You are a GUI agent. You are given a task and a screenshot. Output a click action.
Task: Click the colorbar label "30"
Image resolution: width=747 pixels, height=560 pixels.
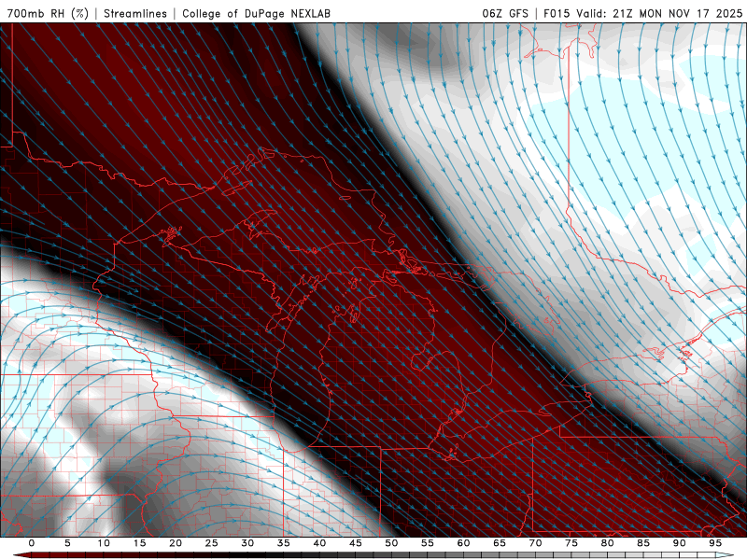point(247,543)
